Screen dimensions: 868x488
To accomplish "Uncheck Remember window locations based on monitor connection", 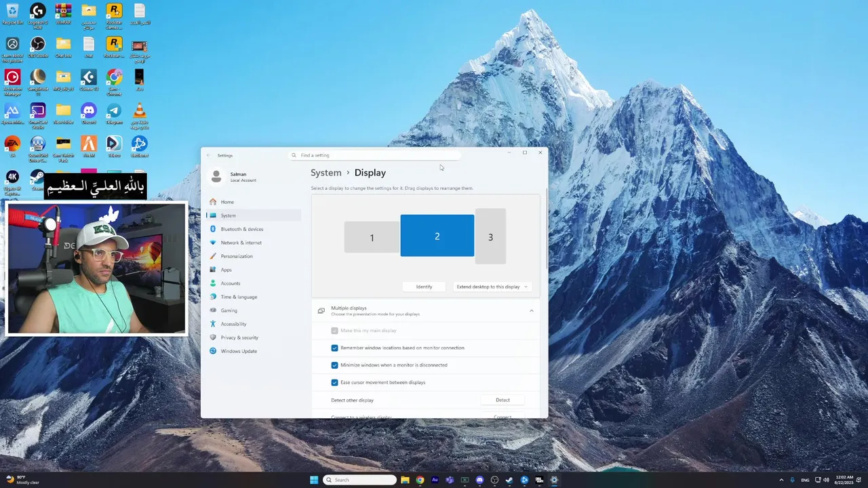I will (334, 348).
